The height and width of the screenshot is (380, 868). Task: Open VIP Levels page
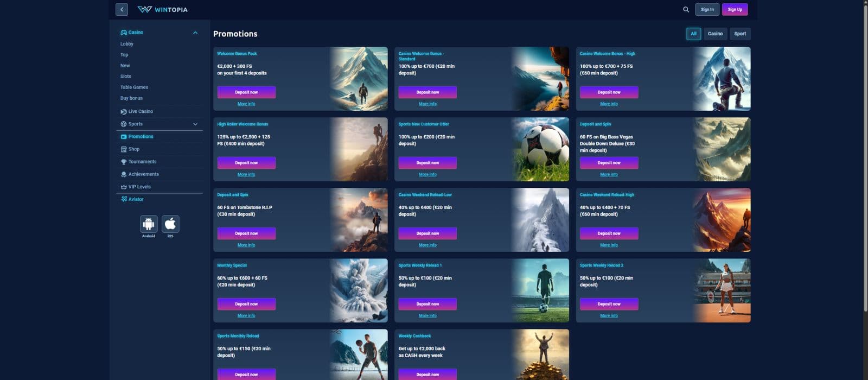(x=139, y=187)
